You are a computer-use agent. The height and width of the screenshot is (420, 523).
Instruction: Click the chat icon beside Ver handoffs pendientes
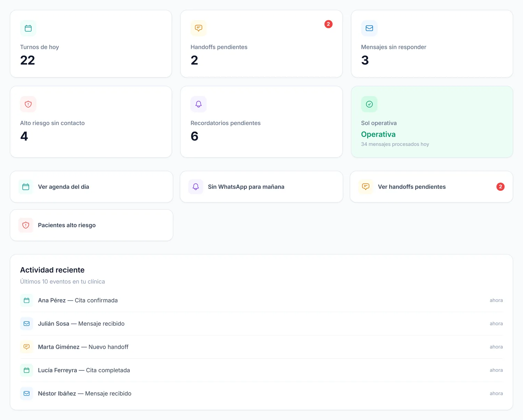366,187
